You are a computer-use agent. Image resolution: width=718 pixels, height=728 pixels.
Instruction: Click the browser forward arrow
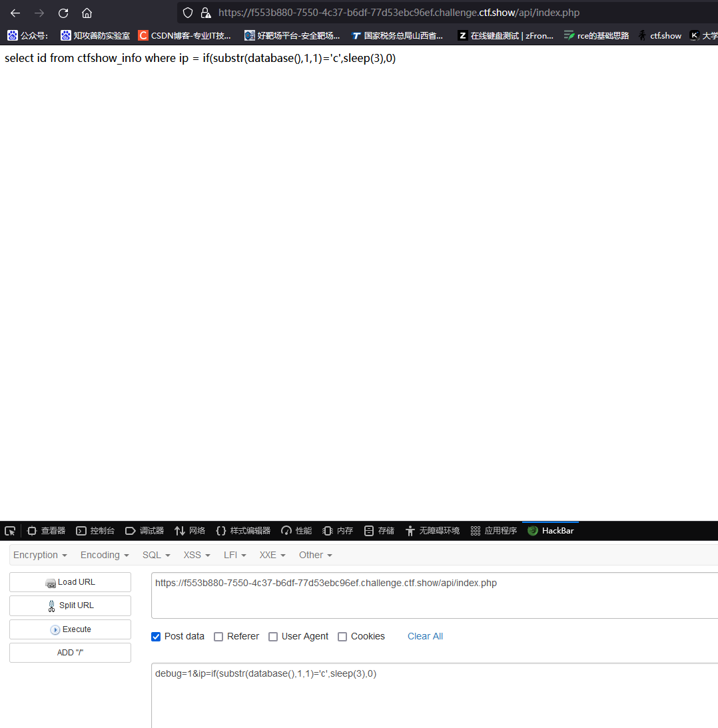(x=39, y=13)
